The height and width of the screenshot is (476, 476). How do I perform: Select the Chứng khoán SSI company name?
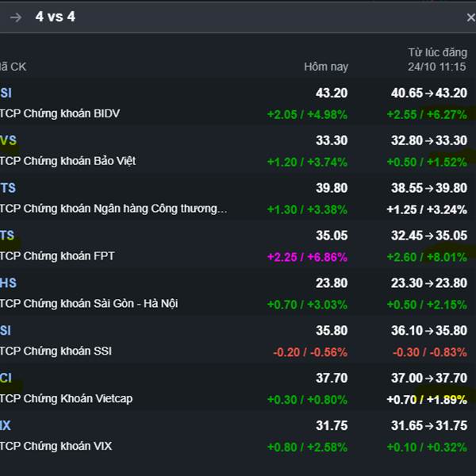point(56,351)
